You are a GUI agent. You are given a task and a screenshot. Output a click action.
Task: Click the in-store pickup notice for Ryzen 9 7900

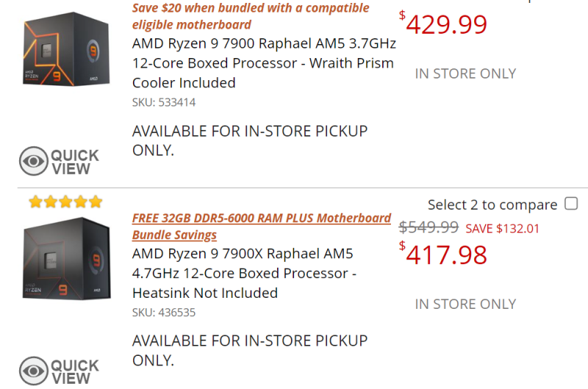coord(250,140)
